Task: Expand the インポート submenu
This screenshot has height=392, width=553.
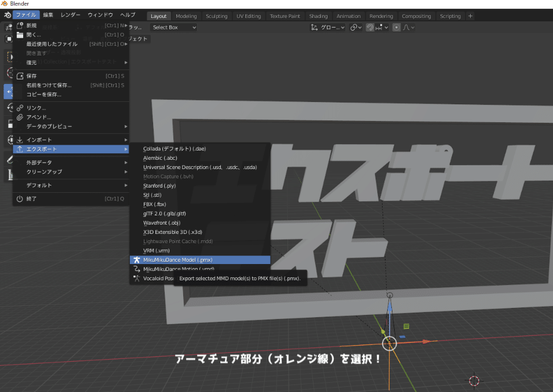Action: click(x=71, y=140)
